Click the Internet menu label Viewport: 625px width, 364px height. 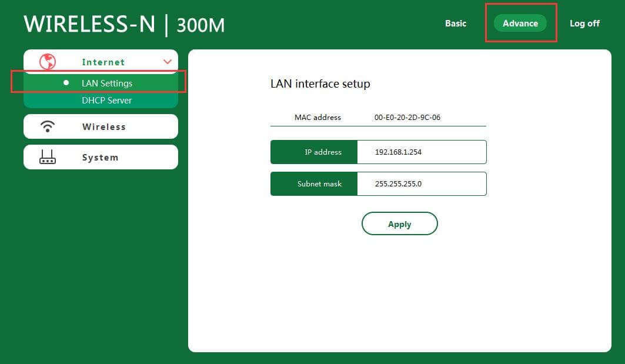(x=103, y=62)
